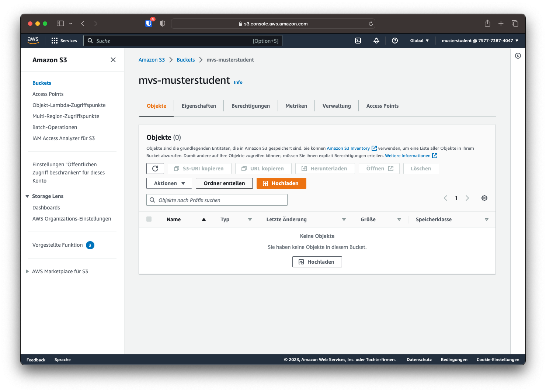
Task: Open Amazon S3 Inventory link
Action: [x=352, y=148]
